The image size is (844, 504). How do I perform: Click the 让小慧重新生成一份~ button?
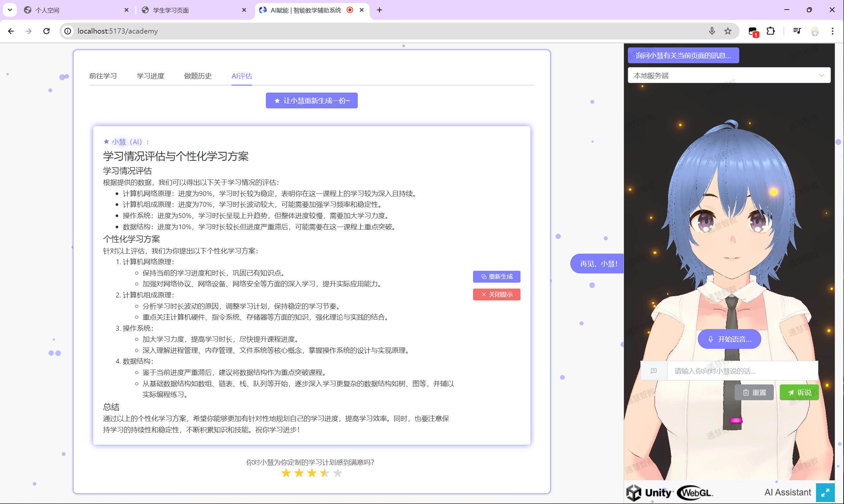click(x=311, y=100)
